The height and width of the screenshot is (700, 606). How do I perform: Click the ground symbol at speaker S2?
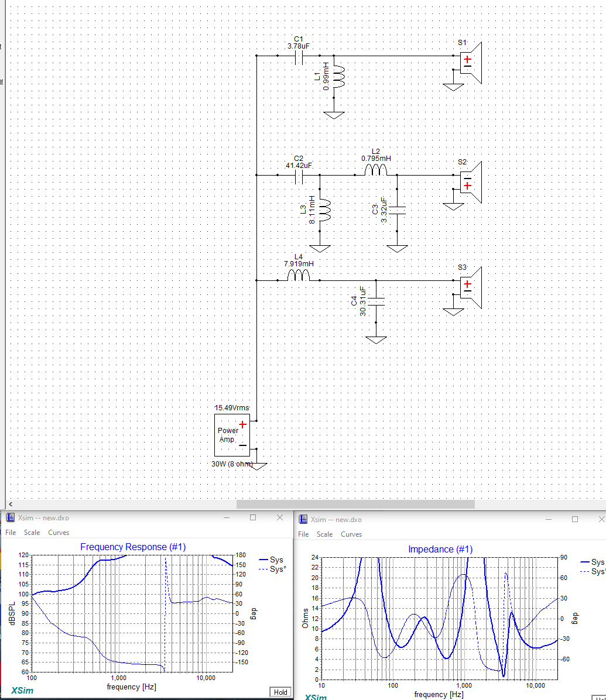[453, 206]
